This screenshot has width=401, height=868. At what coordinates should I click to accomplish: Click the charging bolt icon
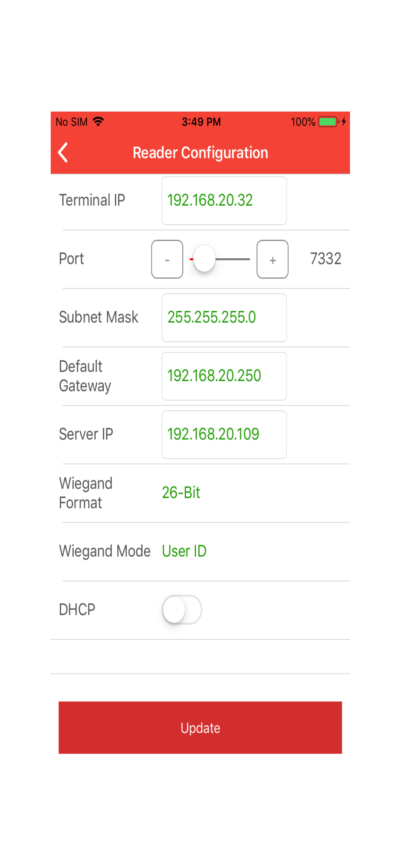[344, 121]
